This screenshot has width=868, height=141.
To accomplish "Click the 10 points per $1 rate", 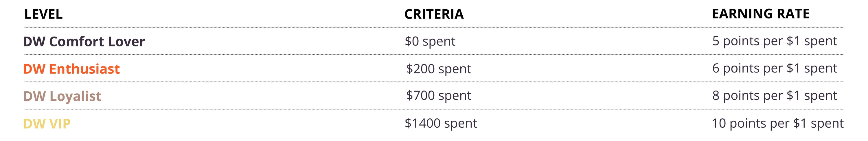I will pyautogui.click(x=777, y=123).
